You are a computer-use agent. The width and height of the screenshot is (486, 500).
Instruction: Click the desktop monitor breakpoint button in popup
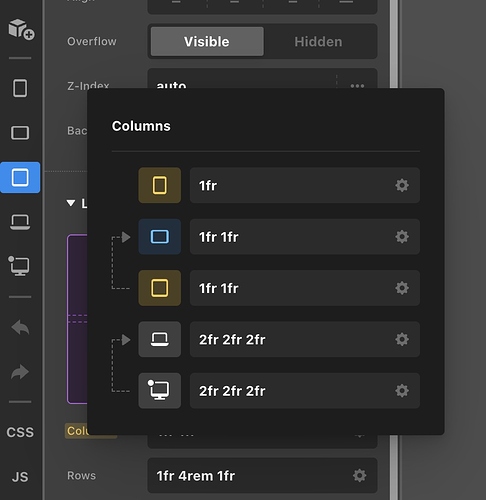pos(160,391)
